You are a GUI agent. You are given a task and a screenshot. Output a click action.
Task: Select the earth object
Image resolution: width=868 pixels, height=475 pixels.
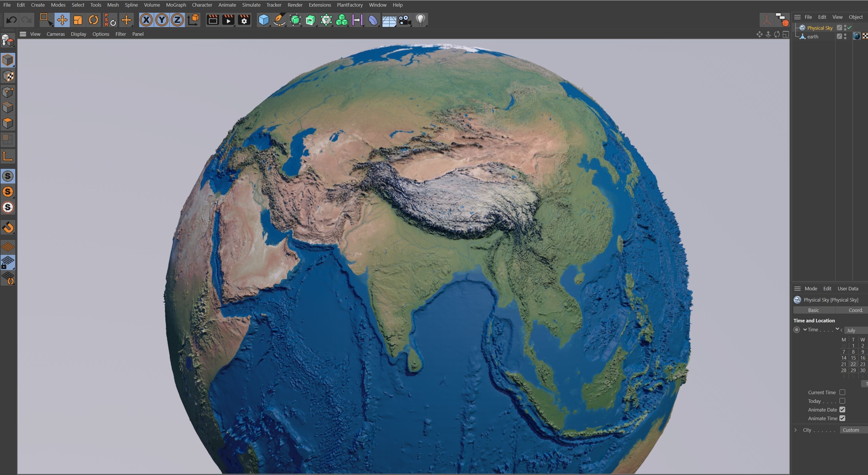(812, 36)
